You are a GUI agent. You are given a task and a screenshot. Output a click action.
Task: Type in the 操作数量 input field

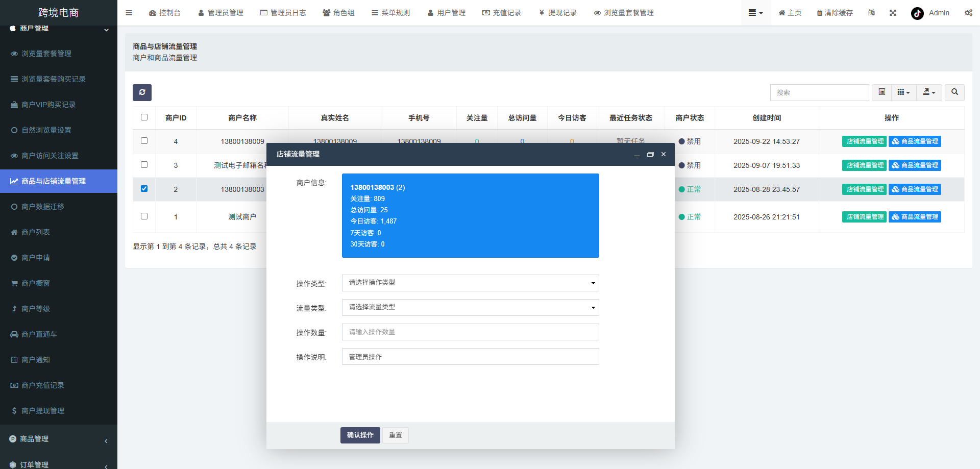pyautogui.click(x=470, y=332)
